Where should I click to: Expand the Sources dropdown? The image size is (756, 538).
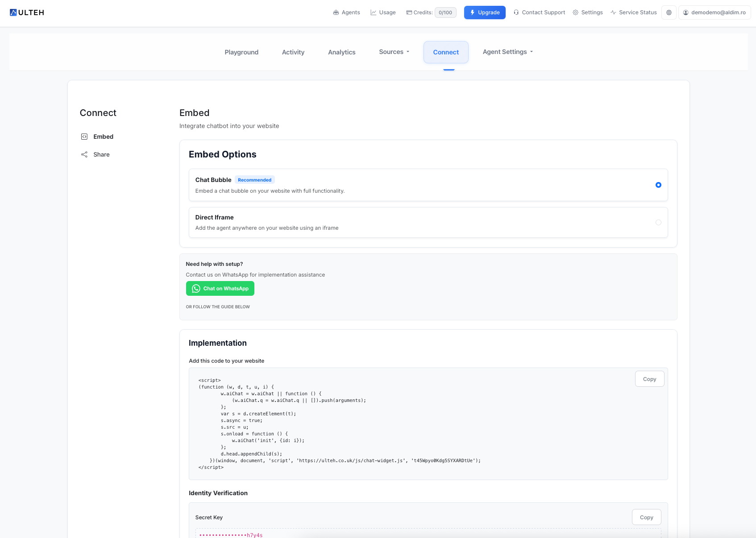coord(394,52)
